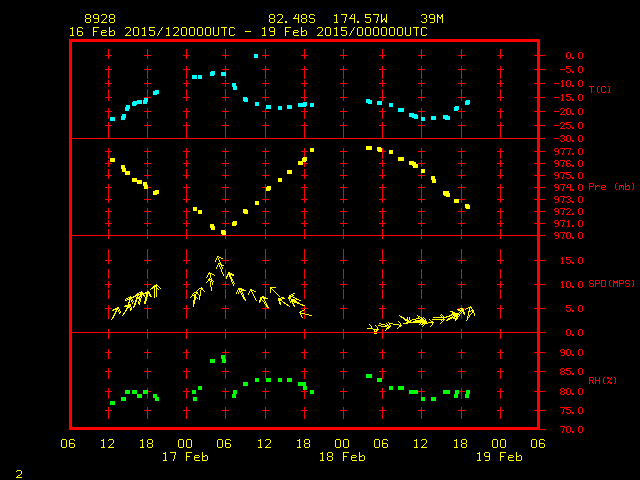640x480 pixels.
Task: Click the elevation label 39M
Action: [432, 19]
